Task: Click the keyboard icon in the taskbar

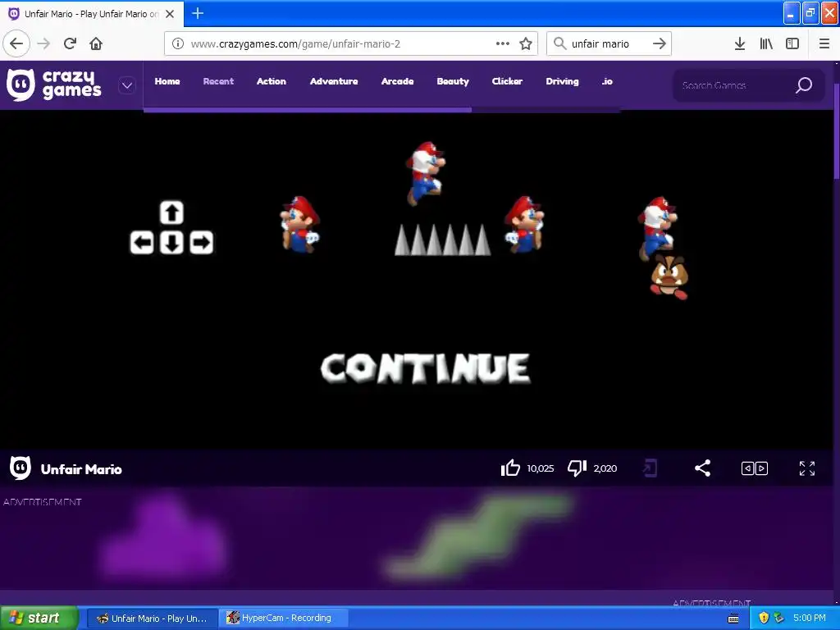Action: click(733, 619)
